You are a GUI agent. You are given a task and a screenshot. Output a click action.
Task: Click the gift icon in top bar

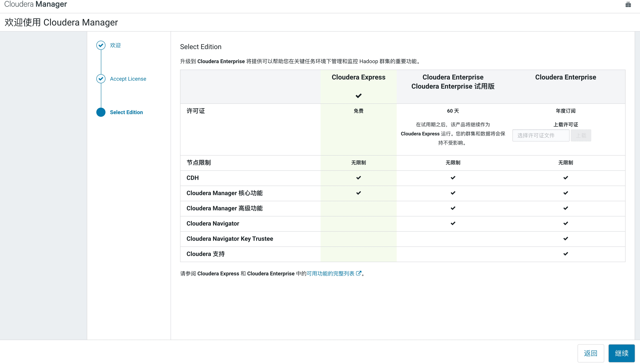point(628,5)
